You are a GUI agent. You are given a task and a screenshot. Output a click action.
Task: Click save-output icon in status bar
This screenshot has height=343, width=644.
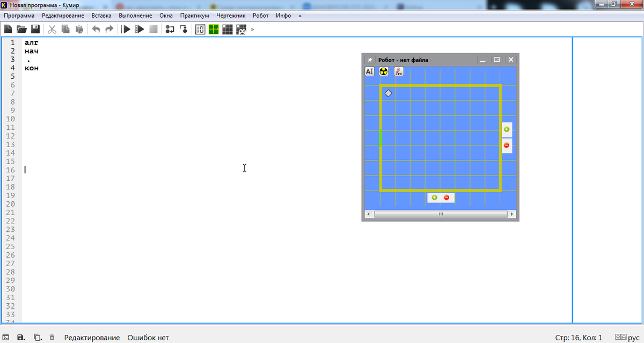[x=21, y=338]
